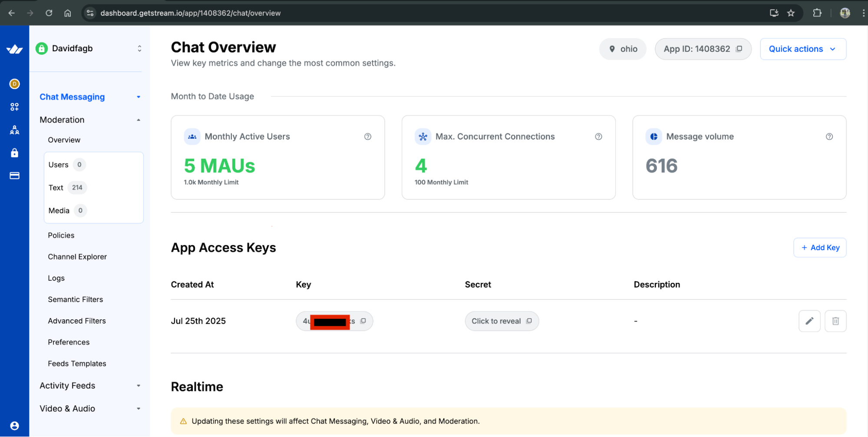Copy the API key with copy icon
The width and height of the screenshot is (868, 437).
pyautogui.click(x=363, y=321)
